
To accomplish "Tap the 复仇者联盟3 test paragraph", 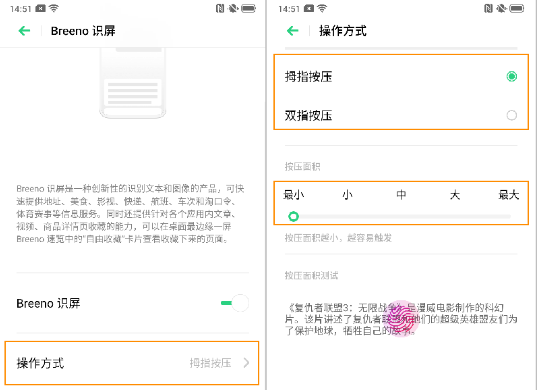I will click(x=401, y=319).
